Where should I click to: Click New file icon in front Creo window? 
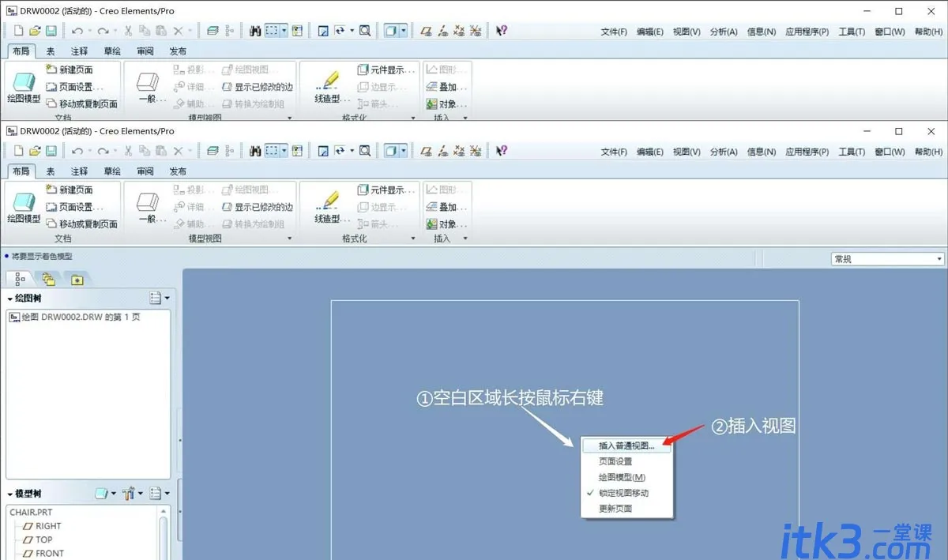[19, 151]
